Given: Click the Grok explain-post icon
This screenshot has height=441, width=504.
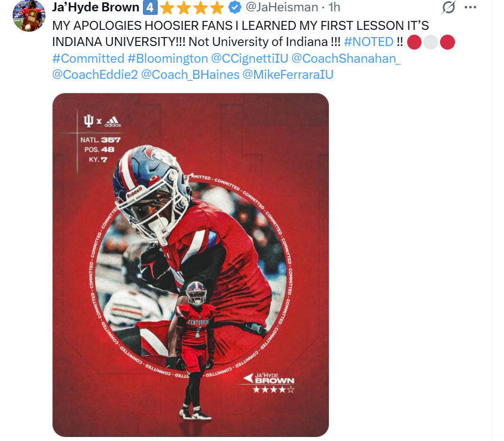Looking at the screenshot, I should point(448,7).
